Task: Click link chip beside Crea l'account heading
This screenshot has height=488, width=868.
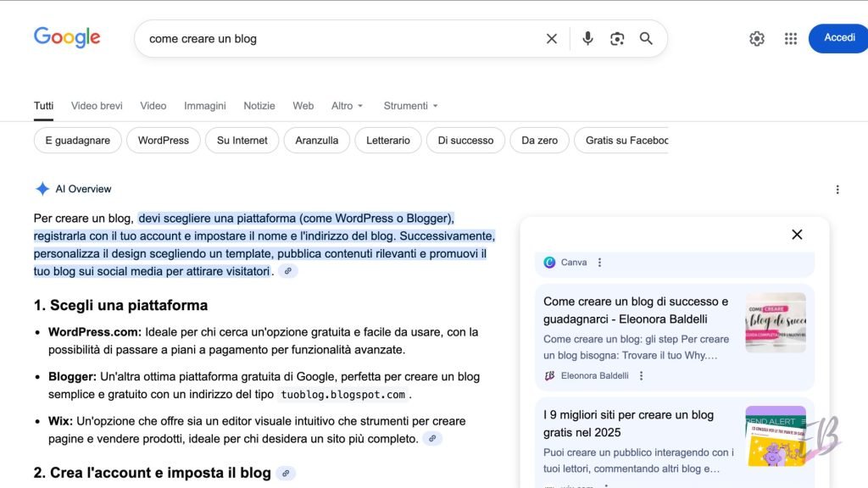Action: pyautogui.click(x=286, y=474)
